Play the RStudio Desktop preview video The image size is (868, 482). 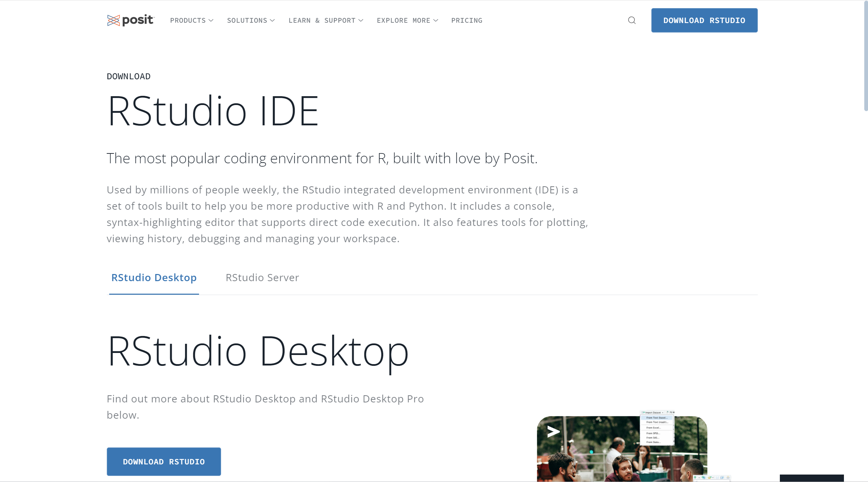click(x=553, y=432)
